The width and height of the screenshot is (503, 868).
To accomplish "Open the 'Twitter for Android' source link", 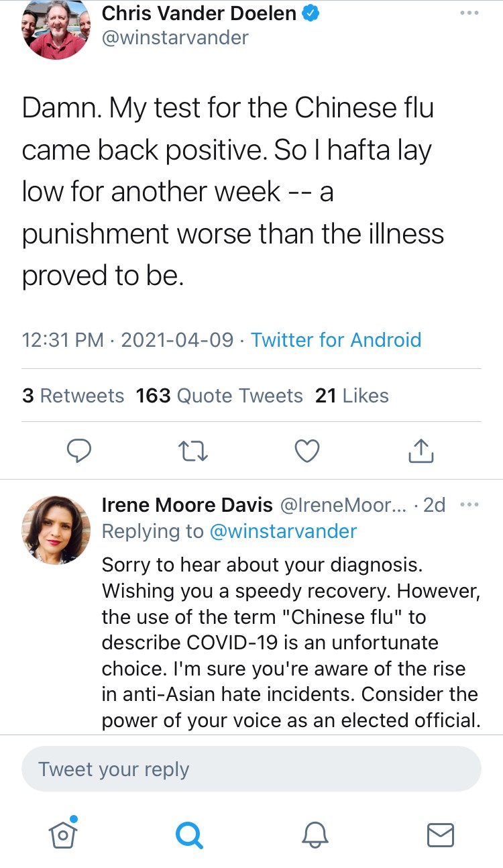I will click(x=336, y=340).
